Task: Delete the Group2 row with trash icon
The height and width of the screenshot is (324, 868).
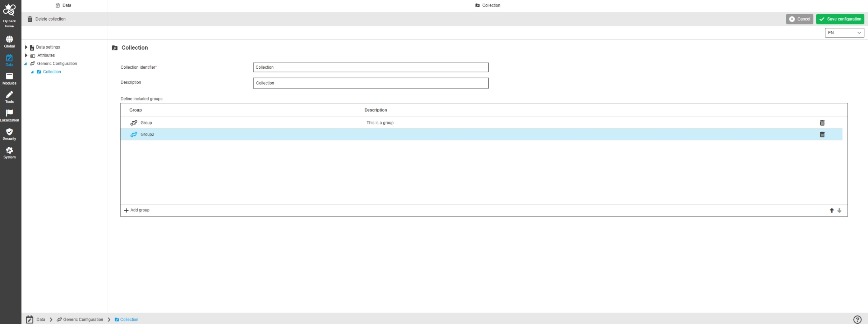Action: pyautogui.click(x=822, y=134)
